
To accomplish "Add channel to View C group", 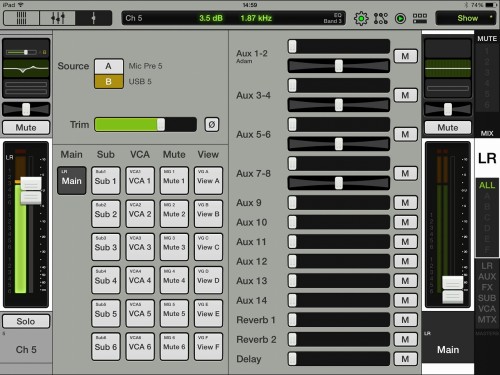I will click(208, 247).
